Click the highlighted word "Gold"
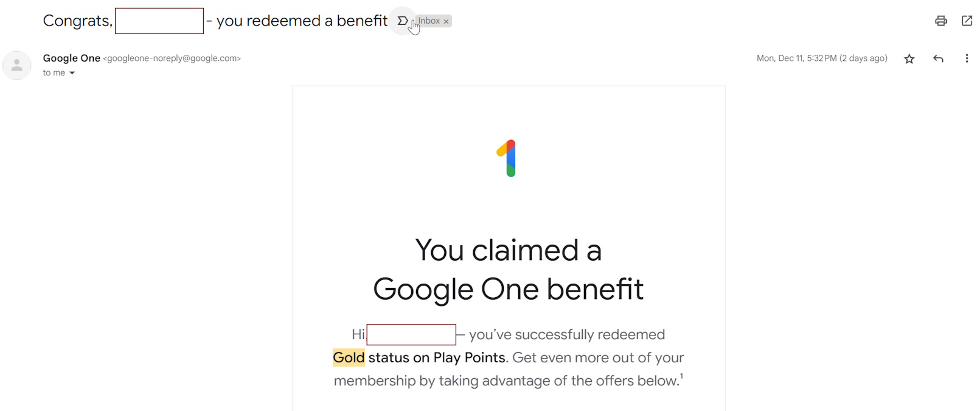980x411 pixels. tap(349, 358)
